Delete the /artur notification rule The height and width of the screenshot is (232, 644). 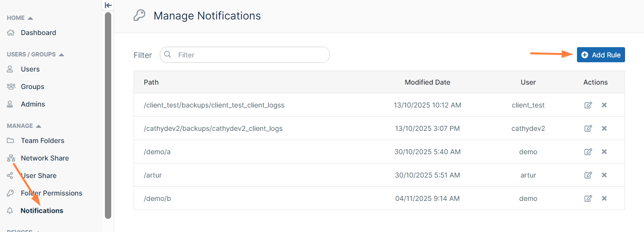click(604, 175)
